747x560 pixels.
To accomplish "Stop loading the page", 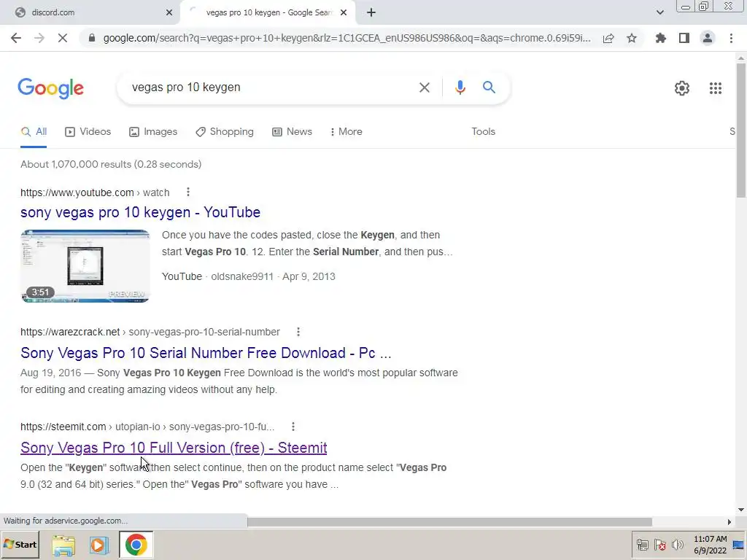I will (63, 38).
